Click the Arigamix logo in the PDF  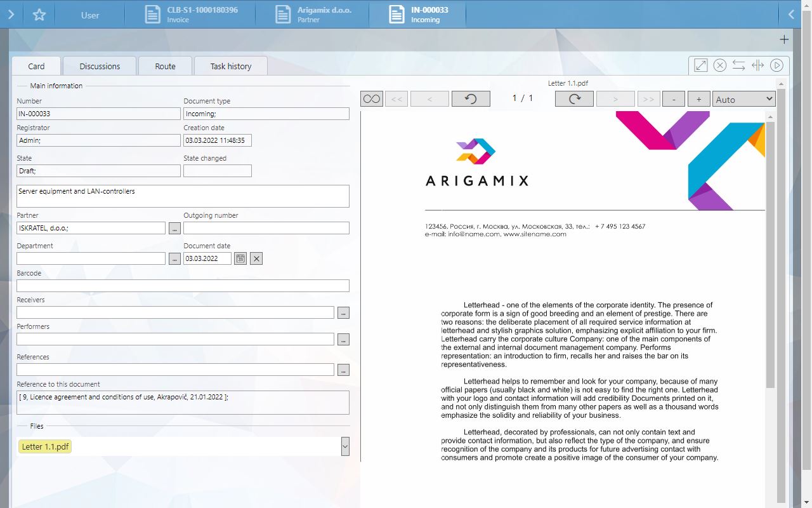pos(476,163)
